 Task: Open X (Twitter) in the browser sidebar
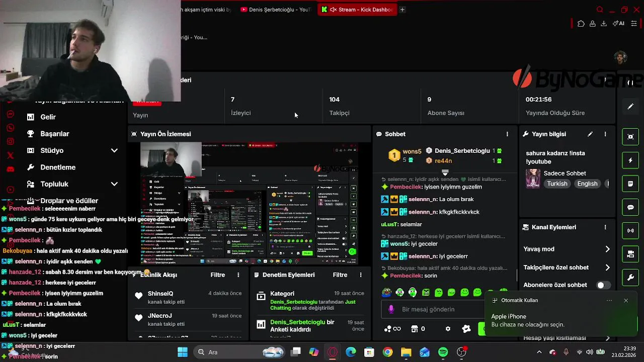10,155
